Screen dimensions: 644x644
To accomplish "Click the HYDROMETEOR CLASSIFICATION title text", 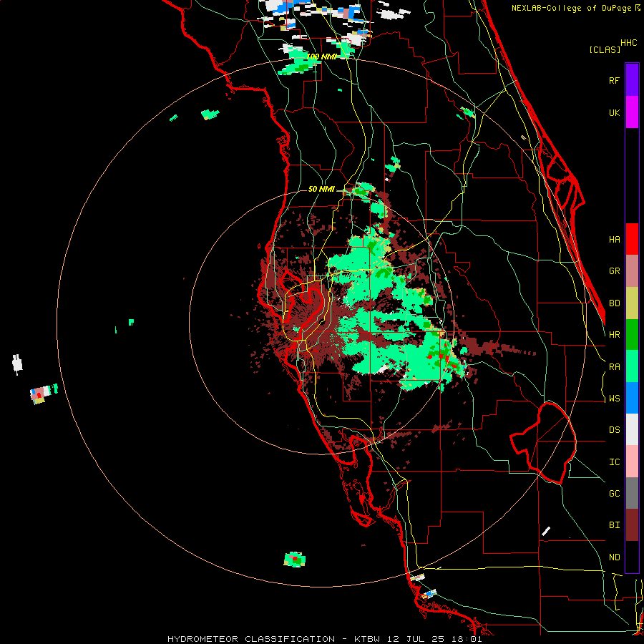I will [251, 639].
